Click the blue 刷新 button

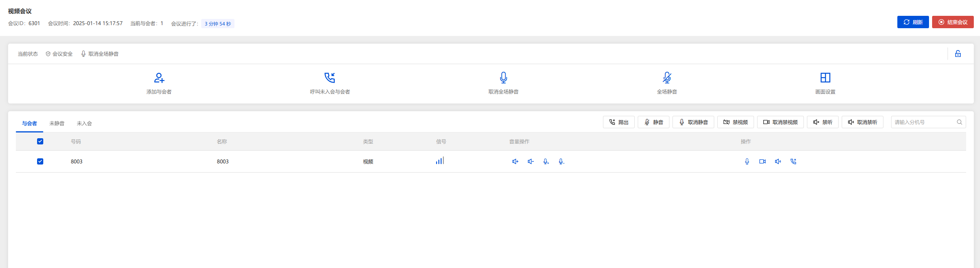(x=913, y=22)
